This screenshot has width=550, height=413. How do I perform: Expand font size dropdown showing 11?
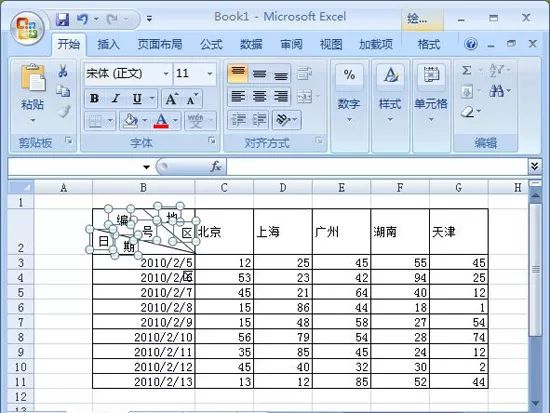210,74
